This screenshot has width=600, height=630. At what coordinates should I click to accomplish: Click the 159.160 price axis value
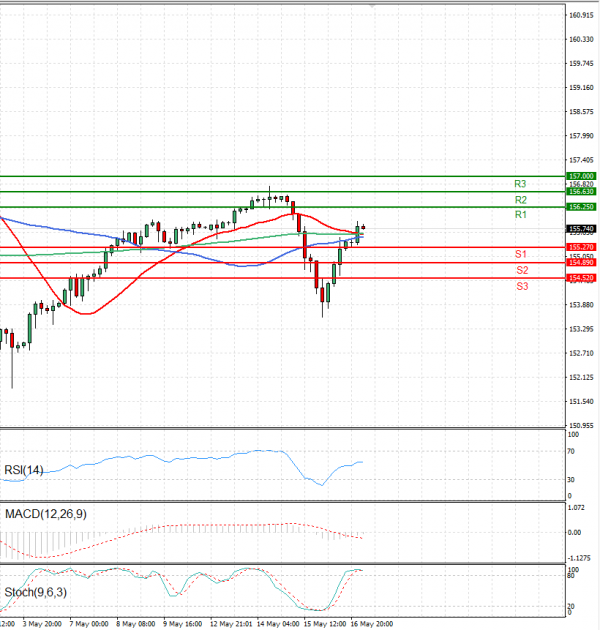pyautogui.click(x=581, y=88)
